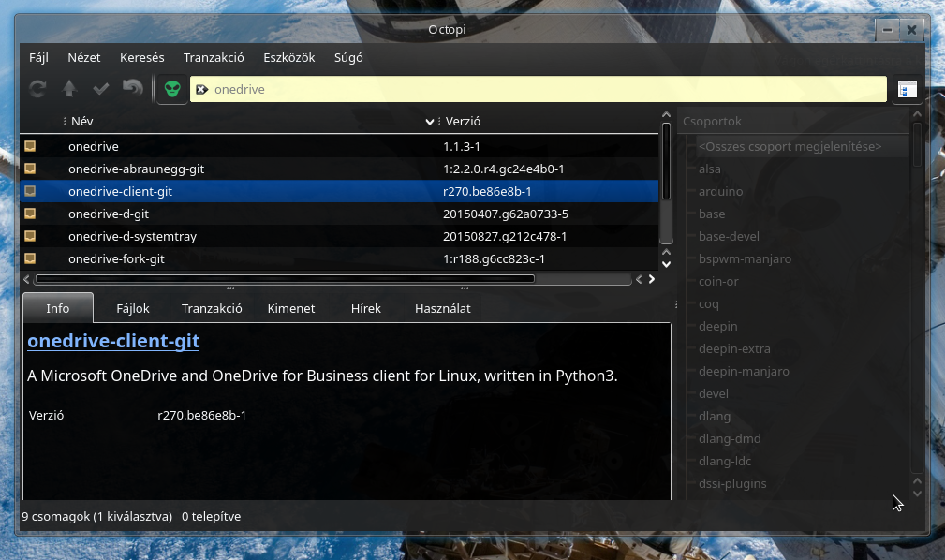This screenshot has width=945, height=560.
Task: Click horizontal scrollbar left arrow at far left
Action: click(x=26, y=279)
